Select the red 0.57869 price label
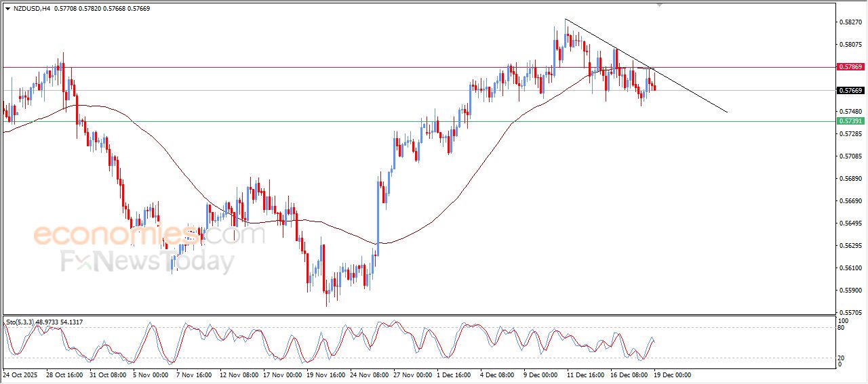This screenshot has width=868, height=384. click(850, 67)
